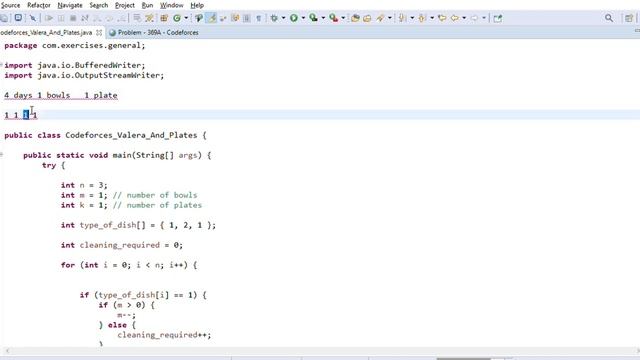Open the External Tools dropdown arrow
640x360 pixels.
tap(343, 18)
